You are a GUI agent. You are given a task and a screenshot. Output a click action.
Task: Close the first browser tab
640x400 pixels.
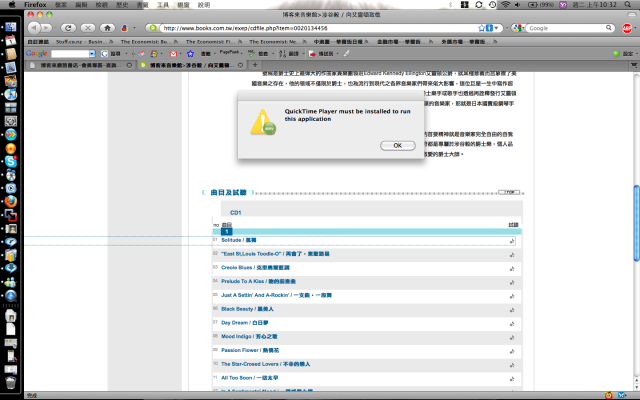[x=129, y=65]
